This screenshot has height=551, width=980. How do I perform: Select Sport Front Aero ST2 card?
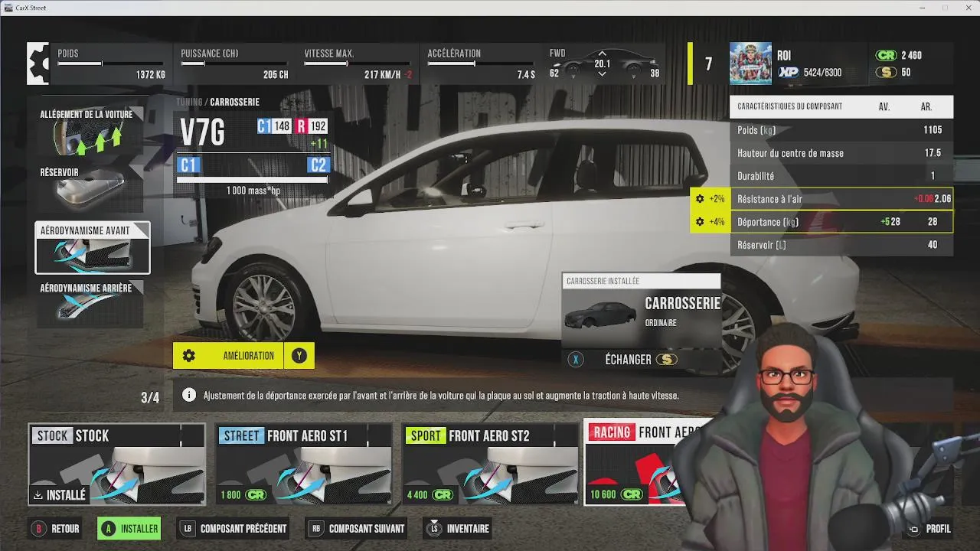point(490,464)
